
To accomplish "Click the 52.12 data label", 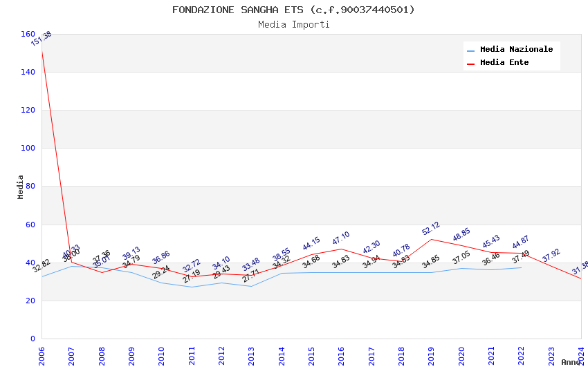I will [430, 229].
